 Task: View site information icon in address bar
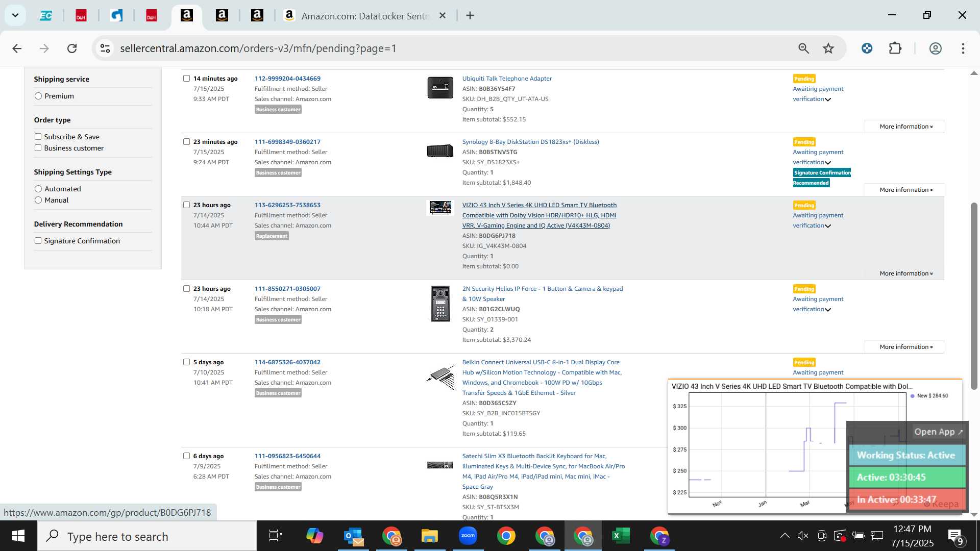[x=105, y=48]
